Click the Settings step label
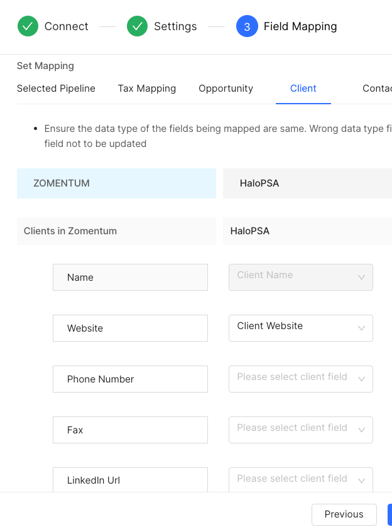The width and height of the screenshot is (392, 532). 175,26
